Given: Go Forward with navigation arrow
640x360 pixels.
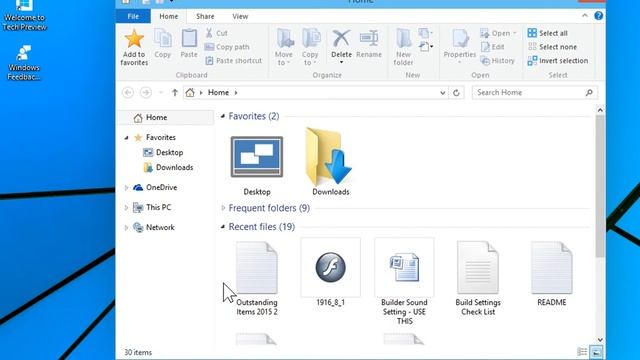Looking at the screenshot, I should [146, 93].
